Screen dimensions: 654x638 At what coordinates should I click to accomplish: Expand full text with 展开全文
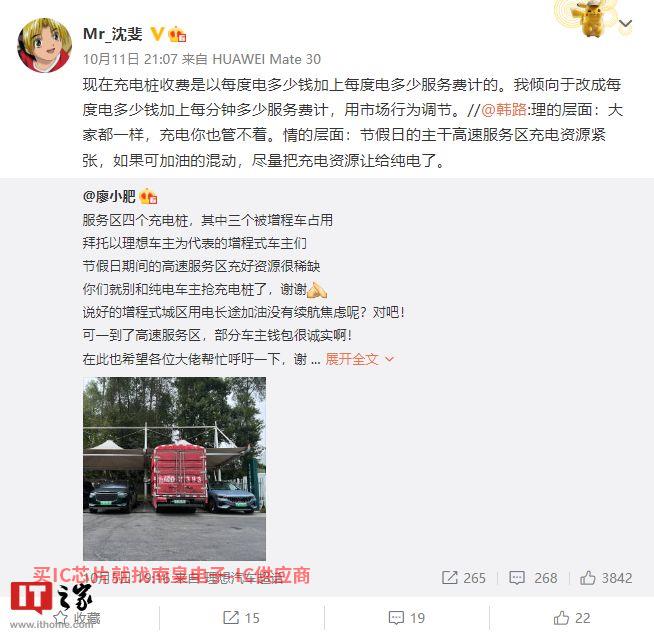click(352, 359)
